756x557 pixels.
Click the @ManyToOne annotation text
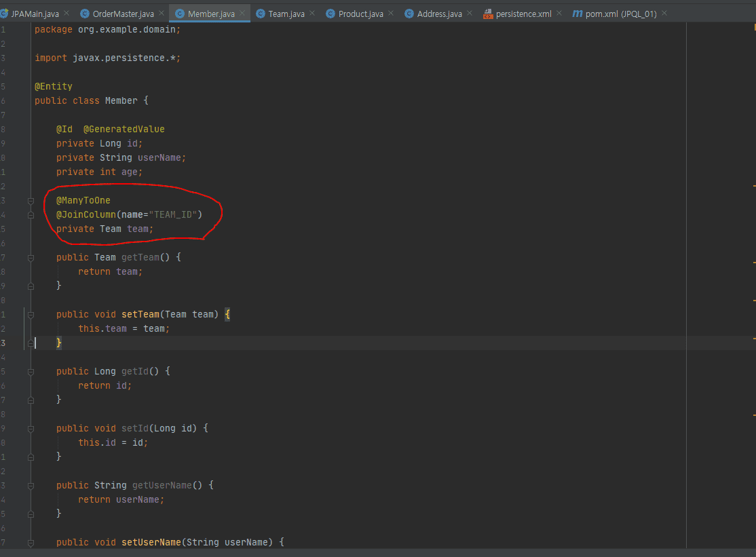83,200
